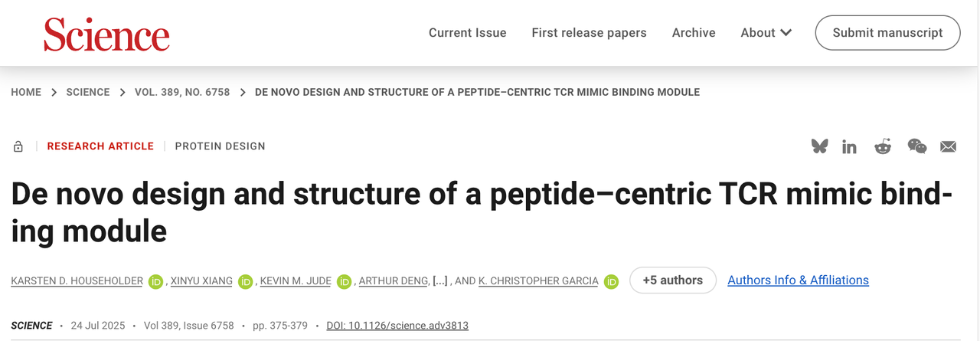This screenshot has width=980, height=341.
Task: Share article on Reddit
Action: click(883, 146)
